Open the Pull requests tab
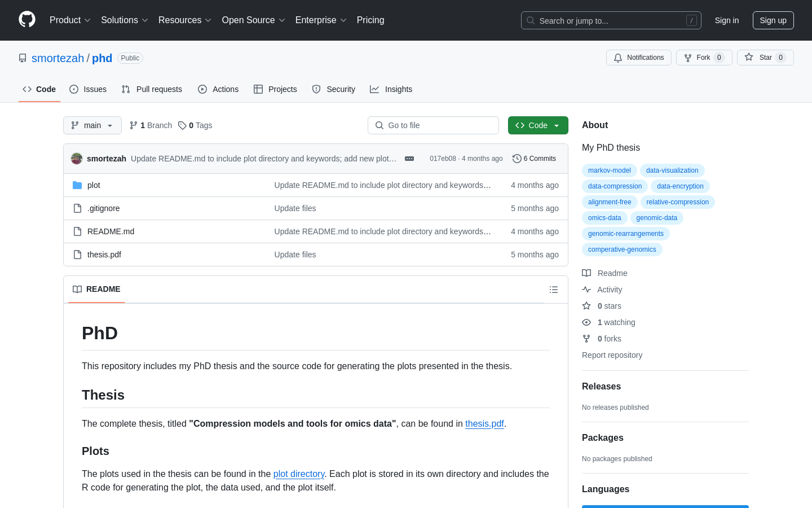This screenshot has width=812, height=508. [x=152, y=89]
